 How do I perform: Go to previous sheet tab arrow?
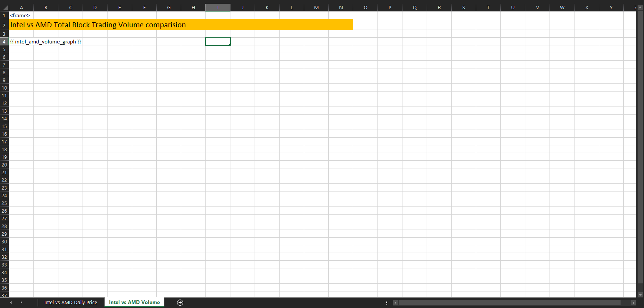[x=11, y=303]
